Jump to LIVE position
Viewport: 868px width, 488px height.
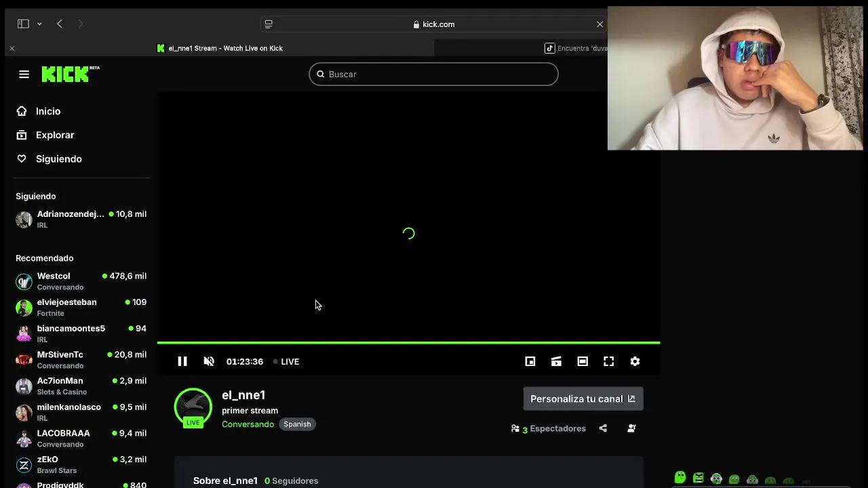(x=286, y=361)
